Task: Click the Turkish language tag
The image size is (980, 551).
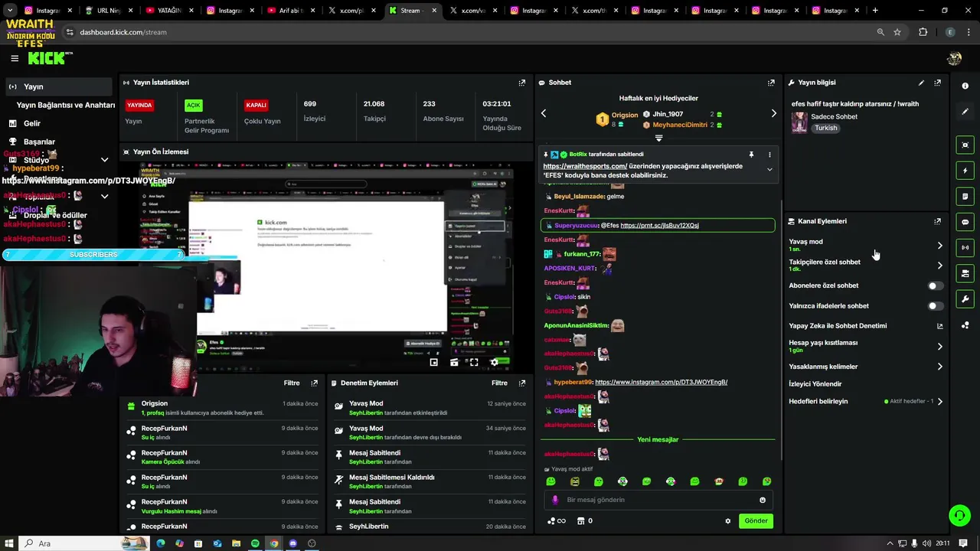Action: coord(825,128)
